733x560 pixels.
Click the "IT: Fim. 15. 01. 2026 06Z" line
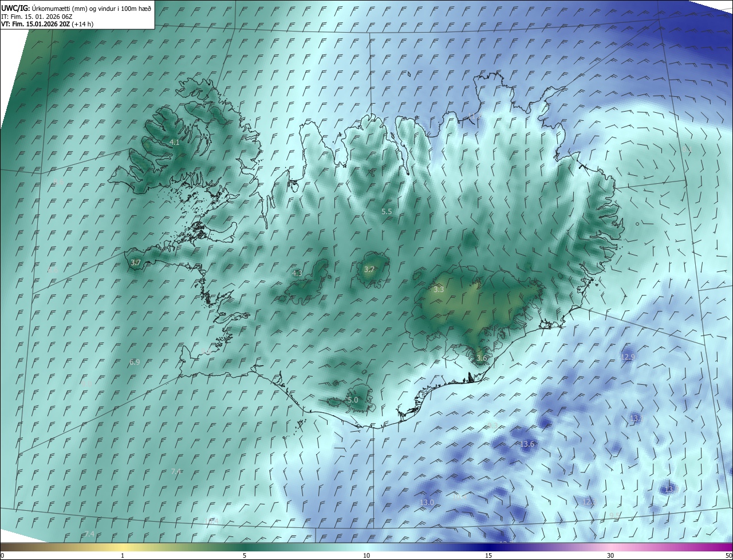pyautogui.click(x=36, y=16)
